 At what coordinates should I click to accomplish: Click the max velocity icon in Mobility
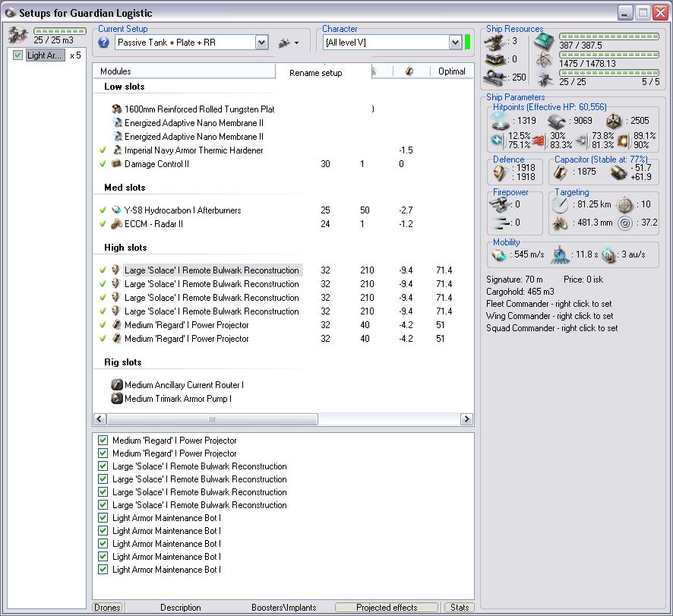[x=500, y=254]
